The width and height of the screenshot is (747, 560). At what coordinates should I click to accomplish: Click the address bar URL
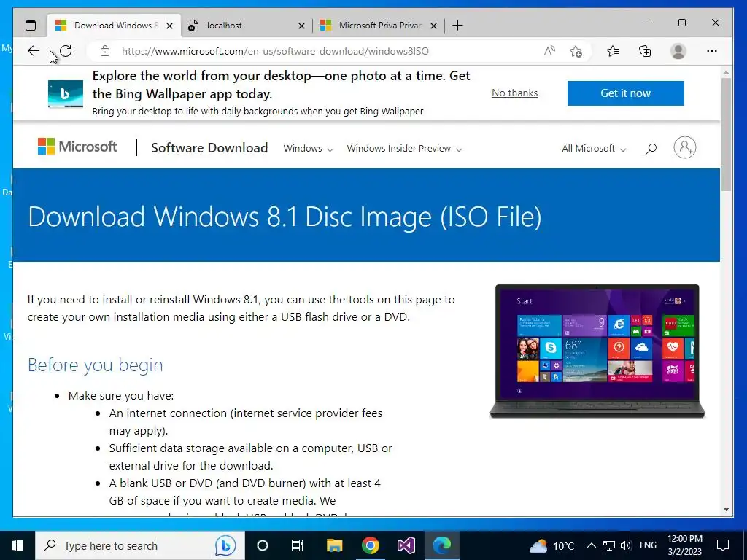point(275,51)
